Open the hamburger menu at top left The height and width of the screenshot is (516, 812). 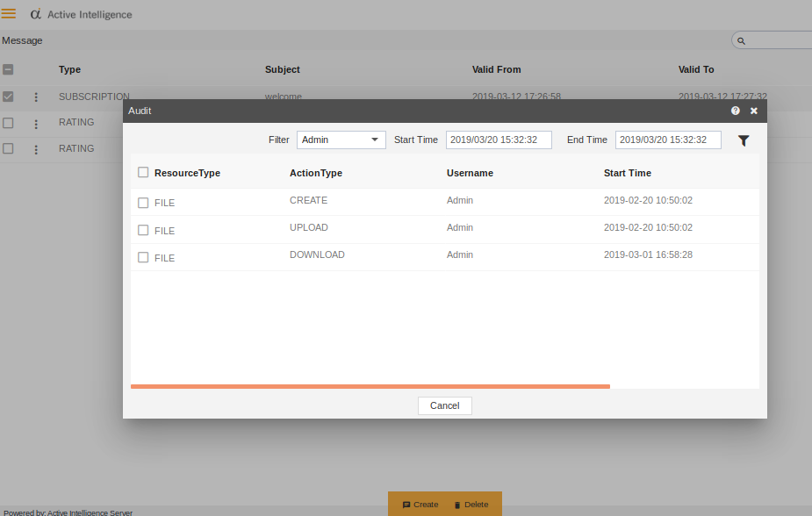click(x=9, y=14)
